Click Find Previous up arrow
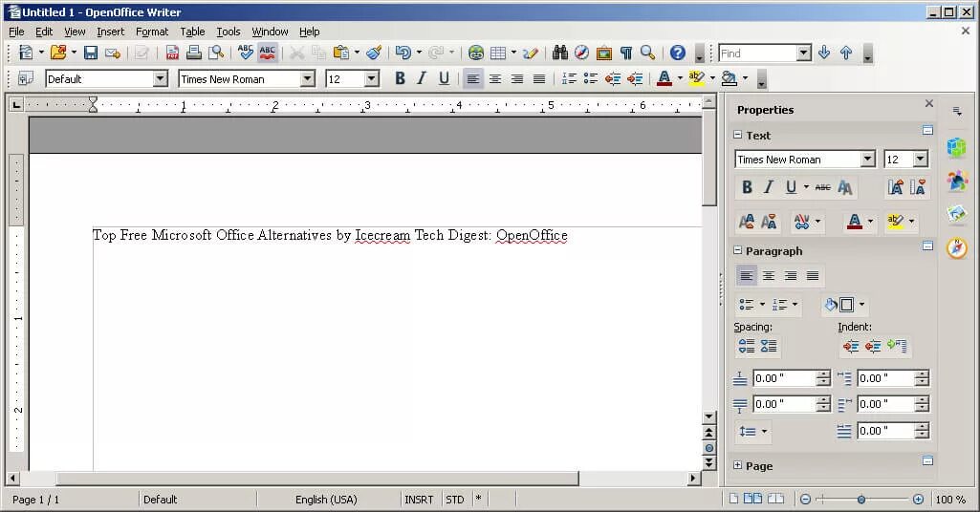Screen dimensions: 980x512 pos(845,53)
